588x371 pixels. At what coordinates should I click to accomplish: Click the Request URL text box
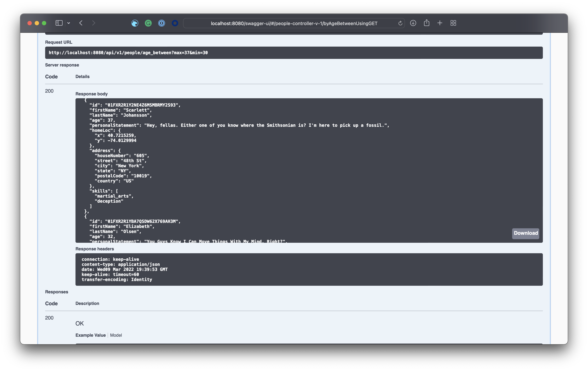click(294, 53)
